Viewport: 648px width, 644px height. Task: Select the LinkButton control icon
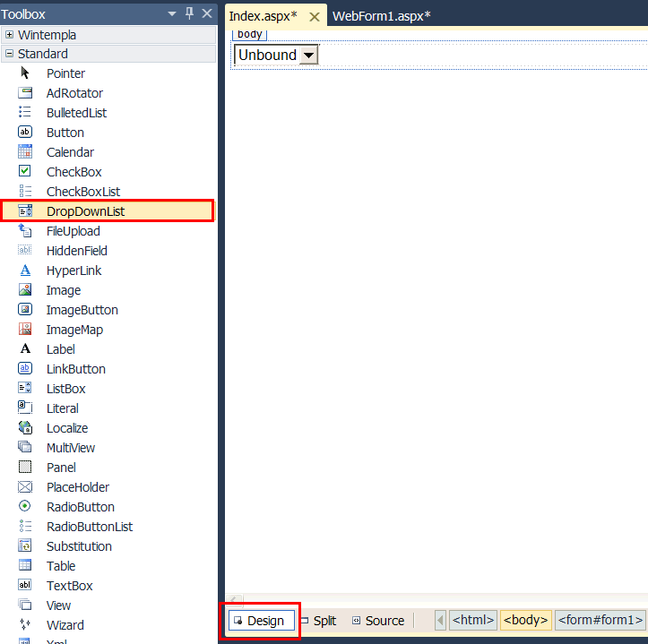click(25, 369)
